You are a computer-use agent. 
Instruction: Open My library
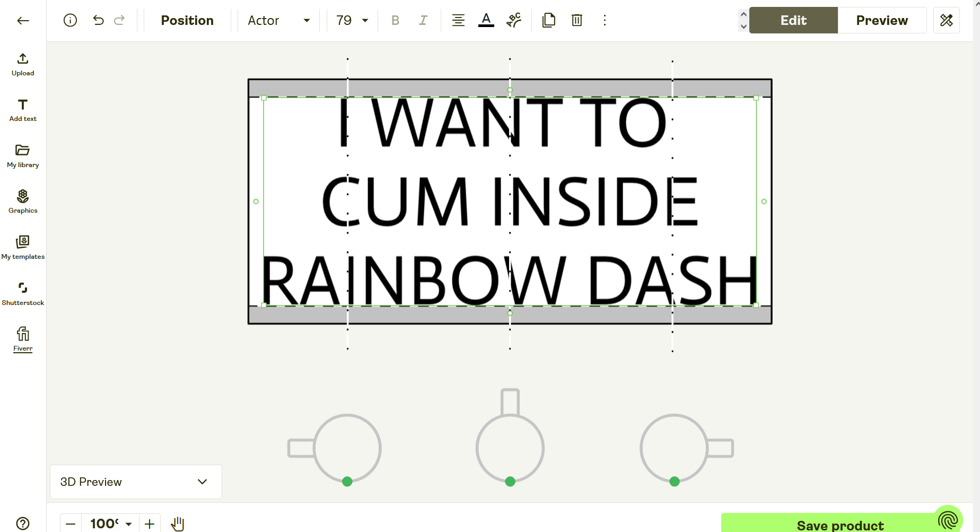coord(23,156)
